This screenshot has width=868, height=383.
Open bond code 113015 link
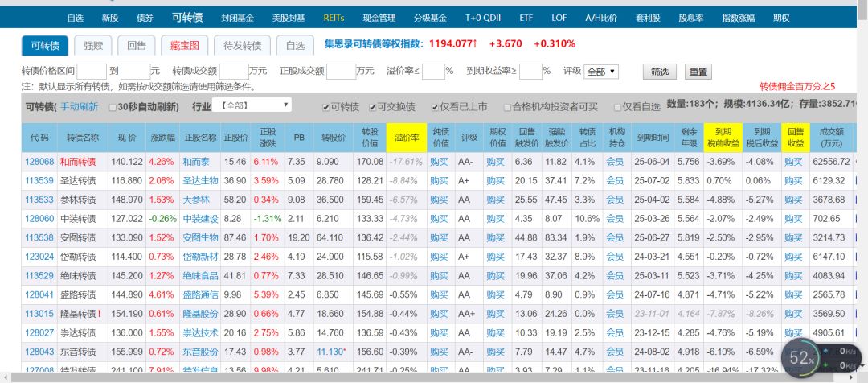[x=39, y=313]
